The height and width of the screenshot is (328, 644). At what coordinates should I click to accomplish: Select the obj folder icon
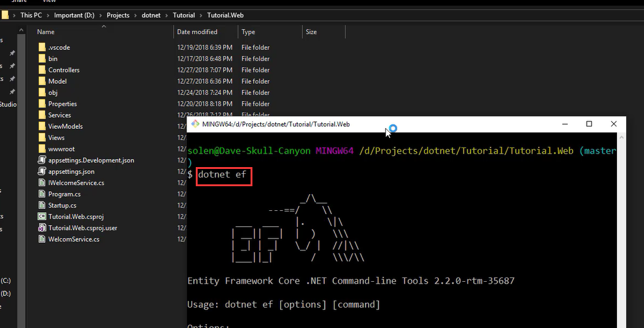[x=42, y=92]
